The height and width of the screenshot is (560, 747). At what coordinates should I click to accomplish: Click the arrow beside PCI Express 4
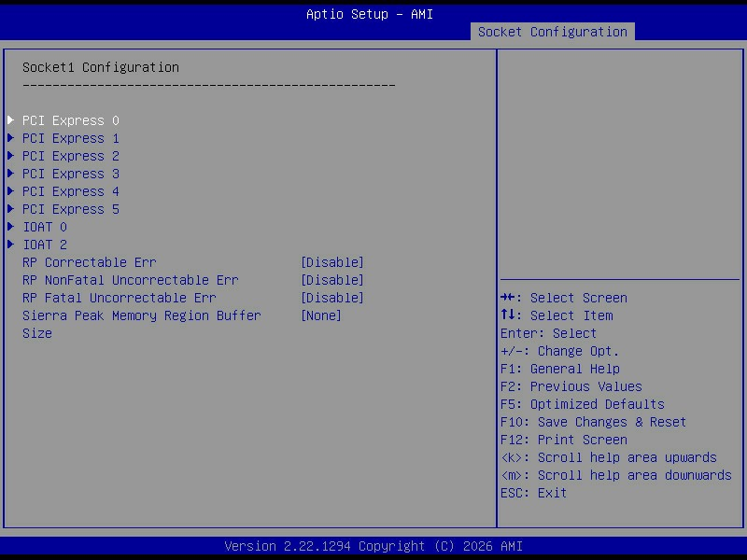[x=10, y=191]
